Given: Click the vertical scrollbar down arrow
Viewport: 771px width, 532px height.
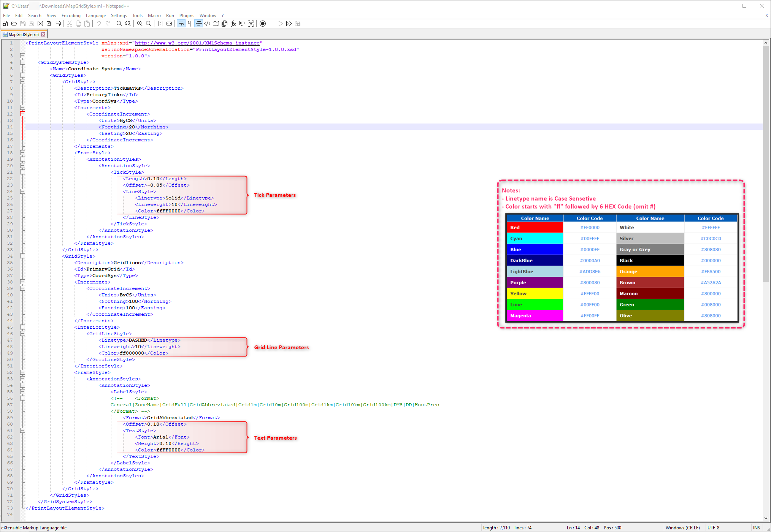Looking at the screenshot, I should pyautogui.click(x=766, y=518).
